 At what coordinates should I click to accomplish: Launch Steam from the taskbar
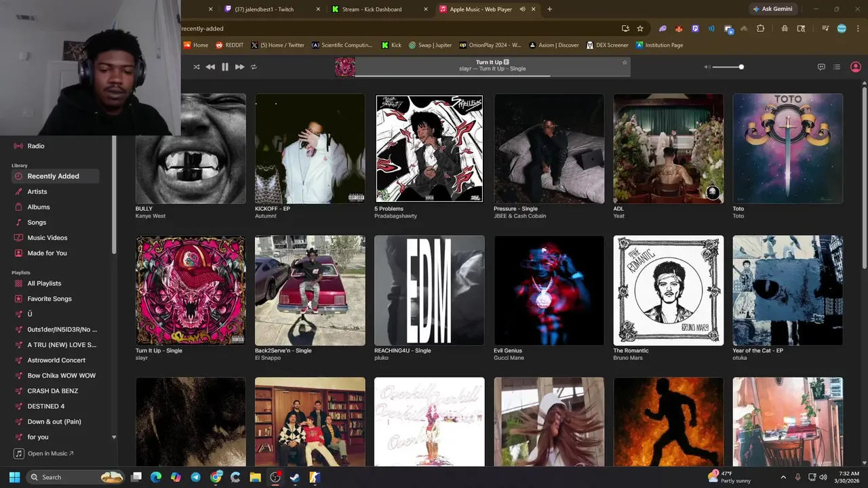pyautogui.click(x=294, y=477)
